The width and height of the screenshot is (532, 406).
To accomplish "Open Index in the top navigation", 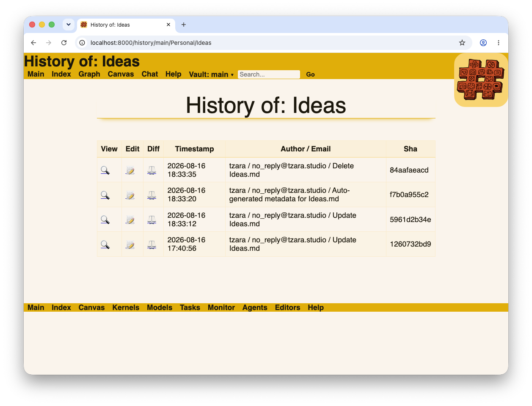I will (x=61, y=74).
